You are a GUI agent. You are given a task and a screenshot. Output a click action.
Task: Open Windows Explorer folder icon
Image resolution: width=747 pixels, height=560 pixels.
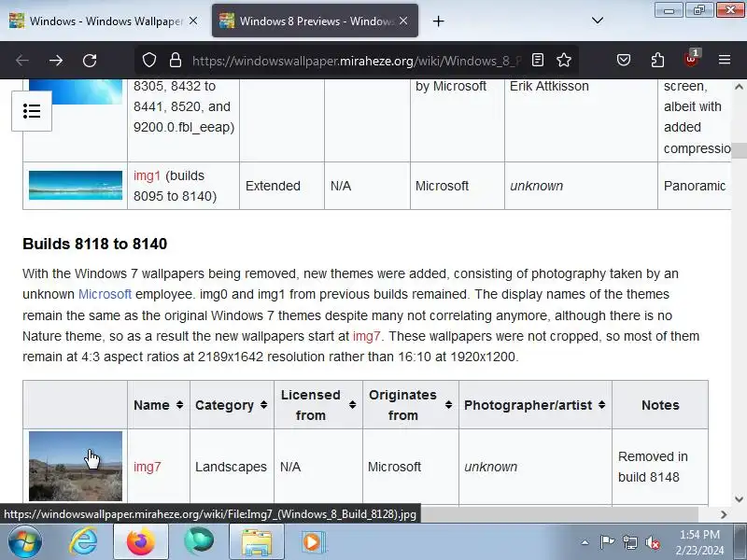256,541
